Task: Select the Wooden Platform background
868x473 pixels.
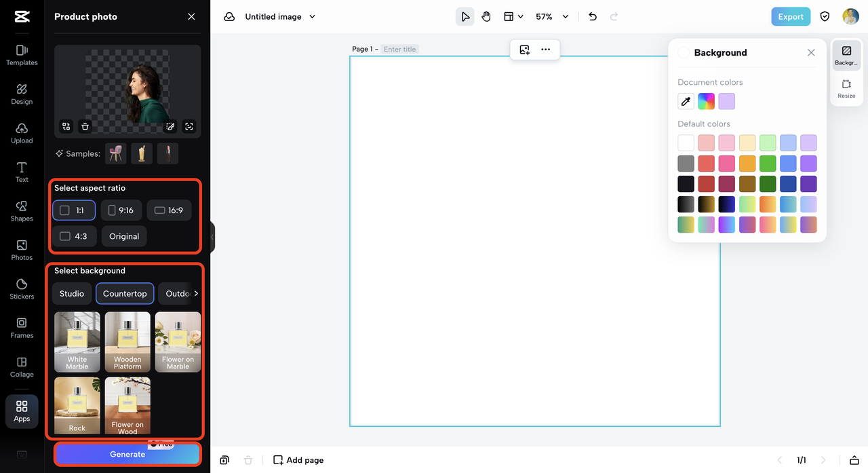Action: pos(127,342)
